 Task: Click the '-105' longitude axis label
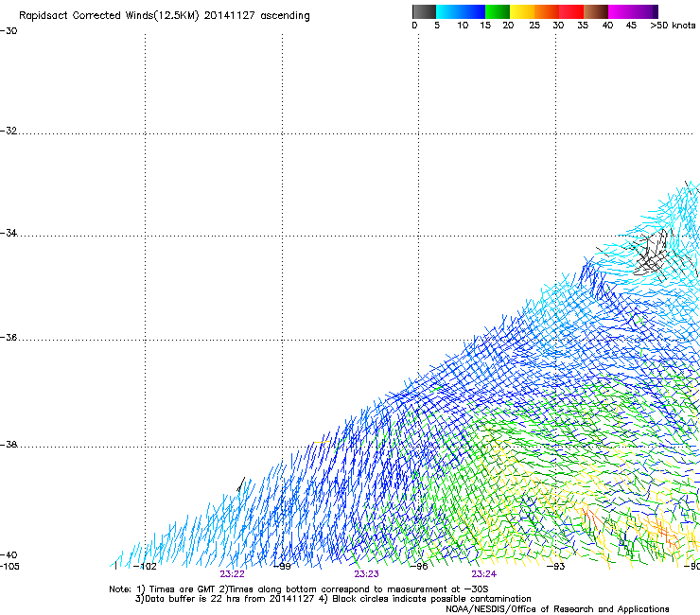(x=9, y=567)
